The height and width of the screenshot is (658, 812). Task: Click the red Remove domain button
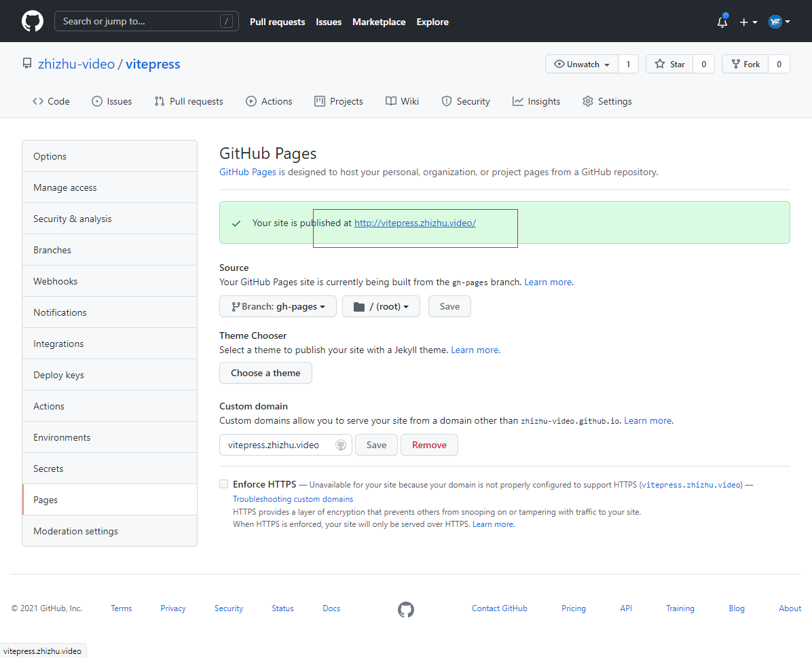(429, 445)
